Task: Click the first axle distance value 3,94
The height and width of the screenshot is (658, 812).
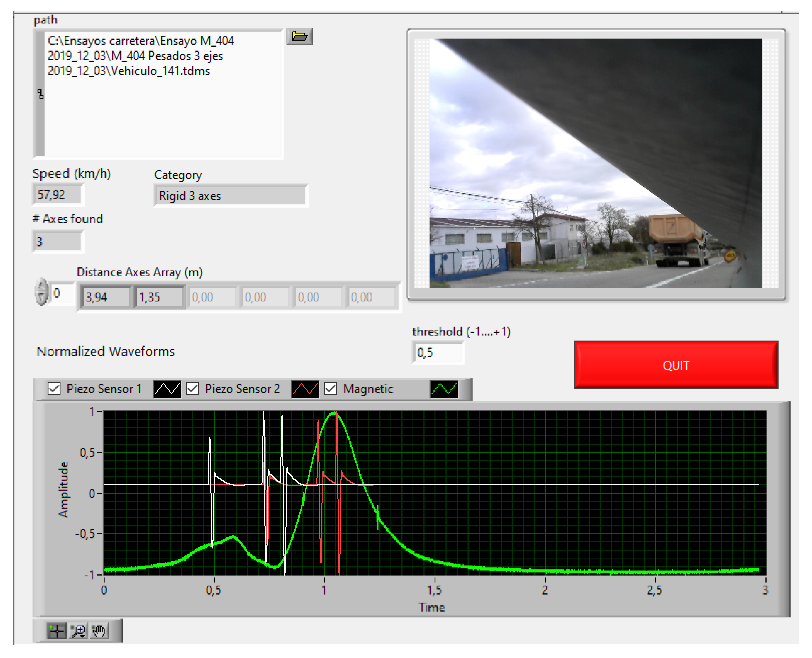Action: pyautogui.click(x=105, y=297)
